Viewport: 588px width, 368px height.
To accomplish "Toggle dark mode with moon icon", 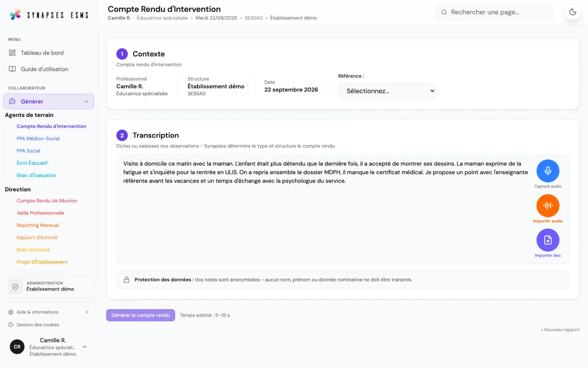I will pyautogui.click(x=573, y=12).
